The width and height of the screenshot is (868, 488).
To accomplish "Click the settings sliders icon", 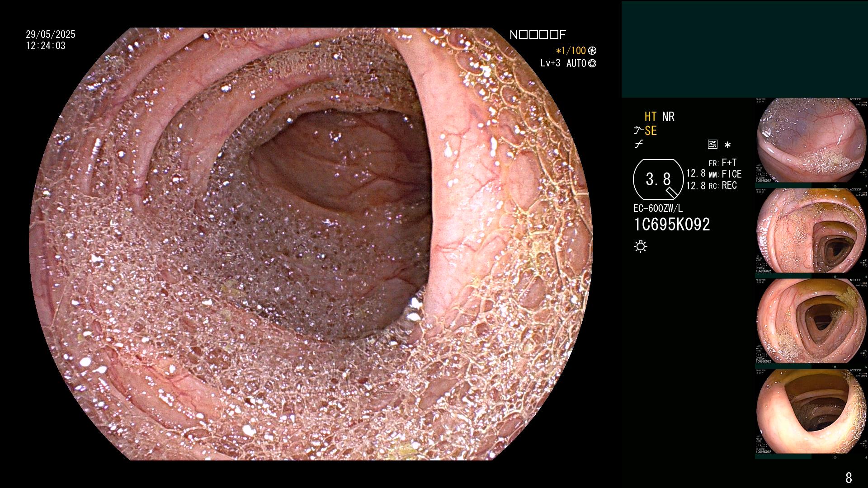I will 712,145.
